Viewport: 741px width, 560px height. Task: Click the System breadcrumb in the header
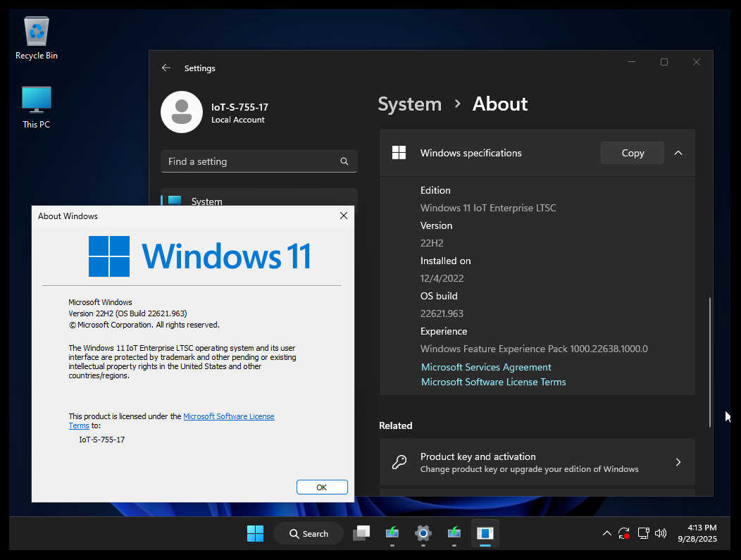(410, 104)
